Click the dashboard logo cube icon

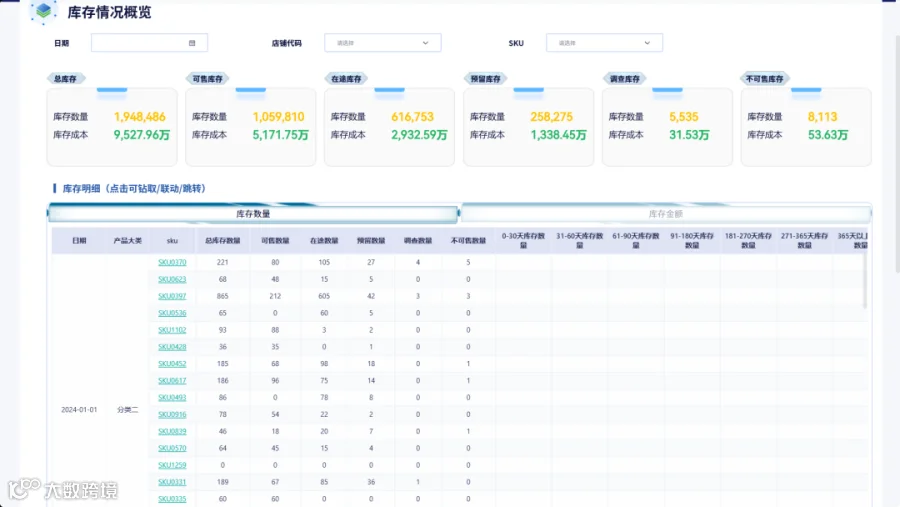pos(43,11)
